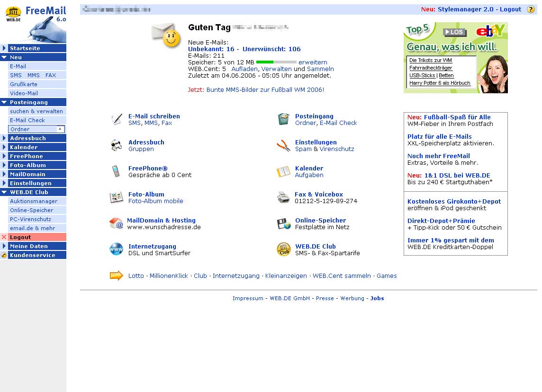Screen dimensions: 542x392
Task: Click the eBay logo in the advertisement
Action: (x=491, y=31)
